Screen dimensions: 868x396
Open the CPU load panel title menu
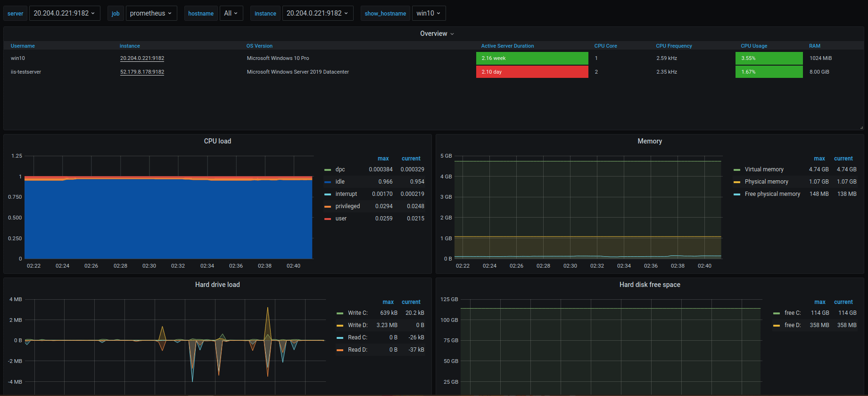click(x=217, y=141)
